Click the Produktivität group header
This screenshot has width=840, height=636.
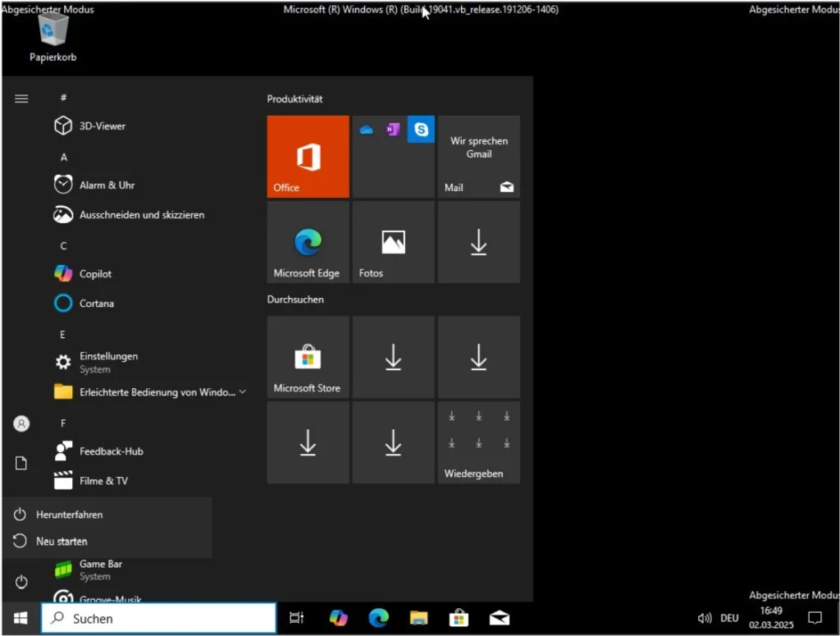[295, 99]
